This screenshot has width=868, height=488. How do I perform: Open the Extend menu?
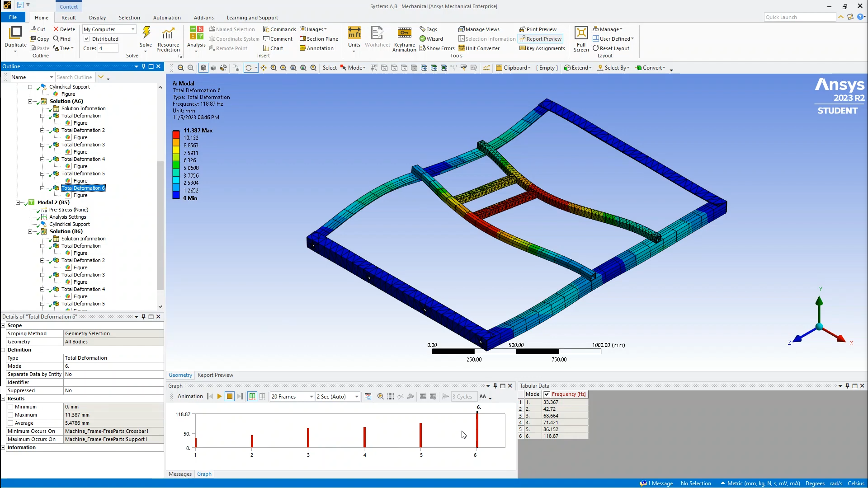(578, 68)
